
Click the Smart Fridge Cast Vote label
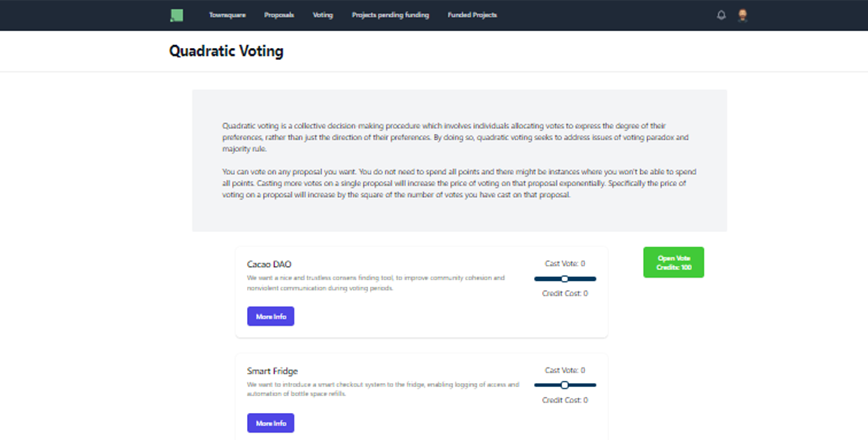tap(565, 370)
